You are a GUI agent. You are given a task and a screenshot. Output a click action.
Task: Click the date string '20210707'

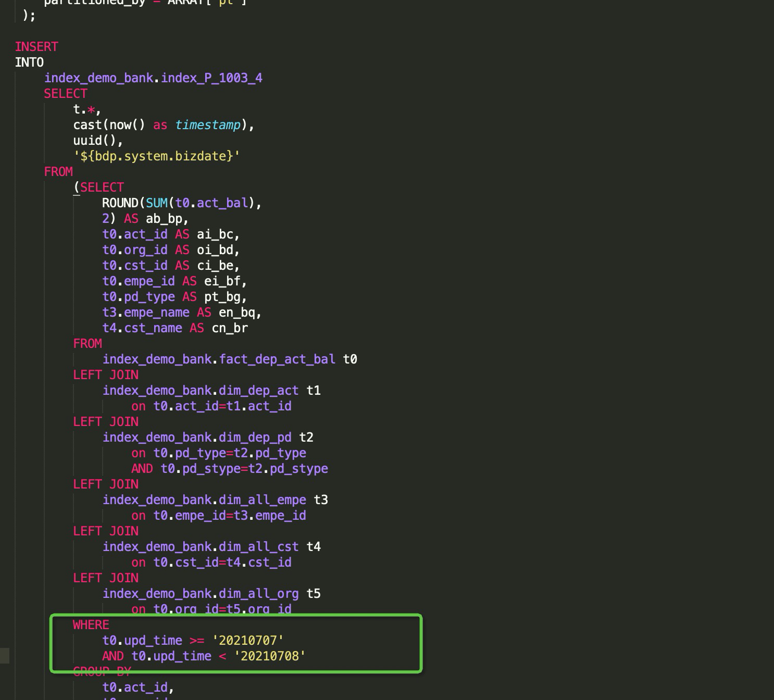coord(248,641)
